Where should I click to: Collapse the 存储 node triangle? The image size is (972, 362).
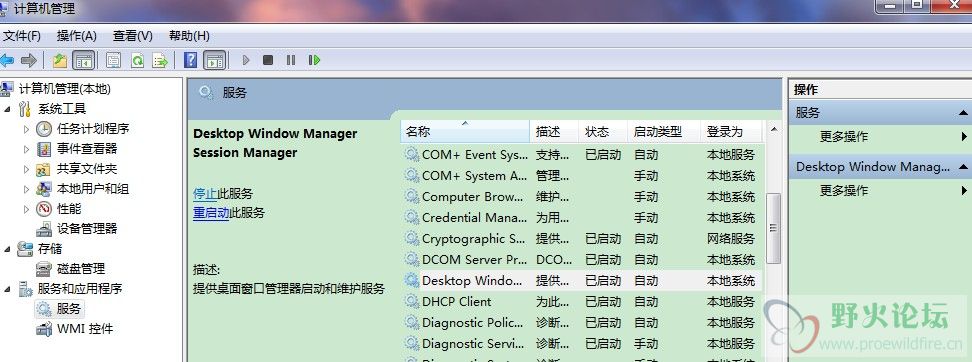pyautogui.click(x=7, y=249)
